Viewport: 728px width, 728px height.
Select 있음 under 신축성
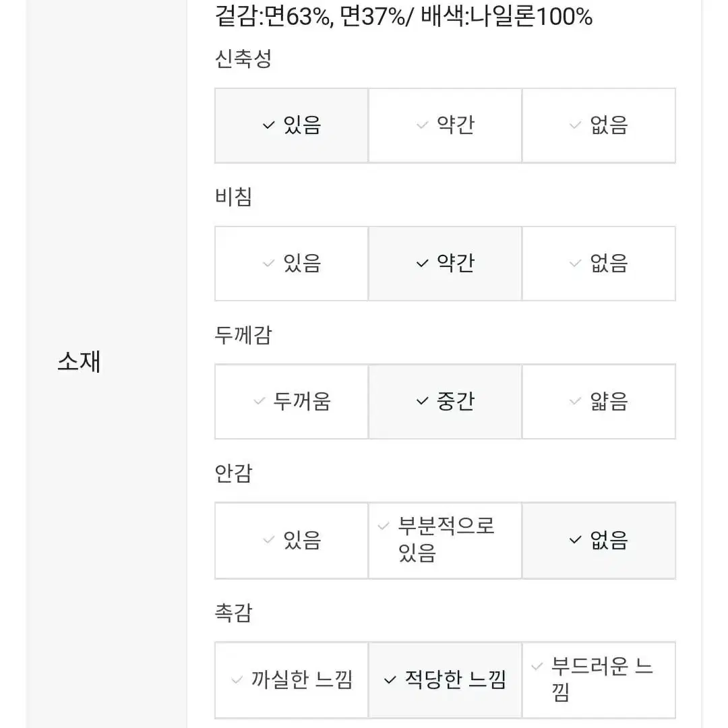click(x=292, y=125)
